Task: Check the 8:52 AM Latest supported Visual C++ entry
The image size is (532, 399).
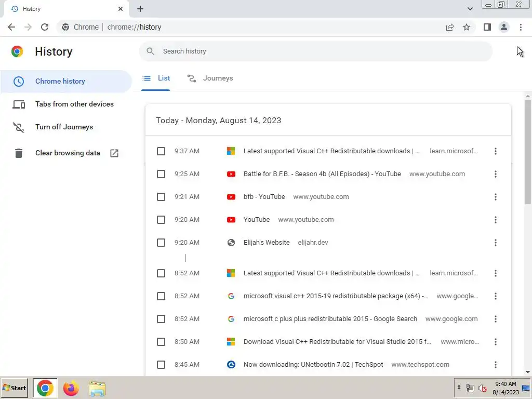Action: (161, 273)
